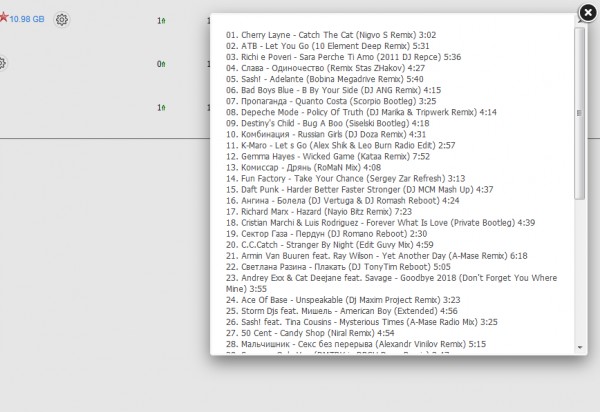Select track 12 Gemma Hayes - Wicked Game
600x412 pixels.
pyautogui.click(x=328, y=157)
